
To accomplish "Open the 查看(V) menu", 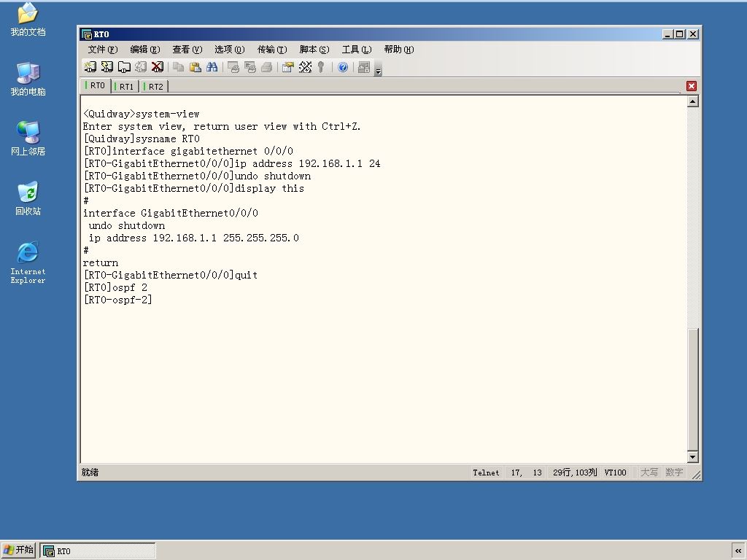I will tap(187, 50).
